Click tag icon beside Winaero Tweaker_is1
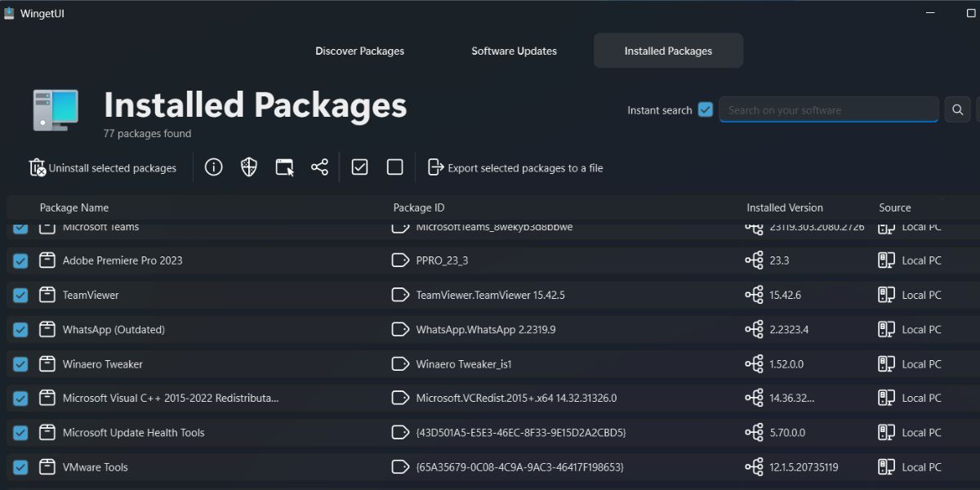 click(400, 364)
